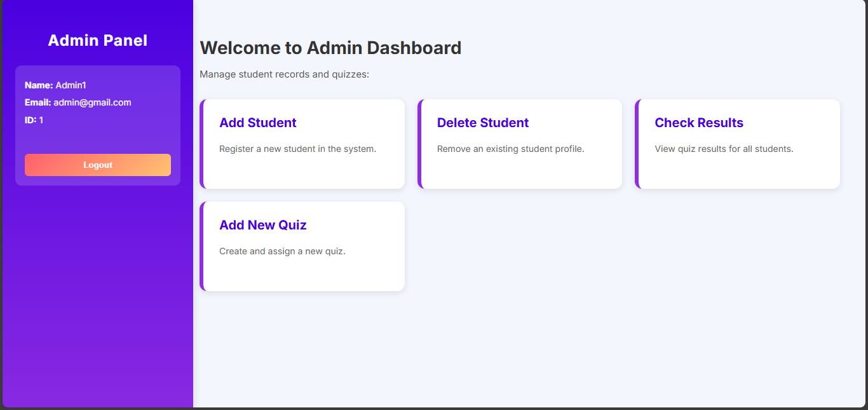Select the Add New Quiz heading text
The height and width of the screenshot is (410, 868).
tap(262, 224)
